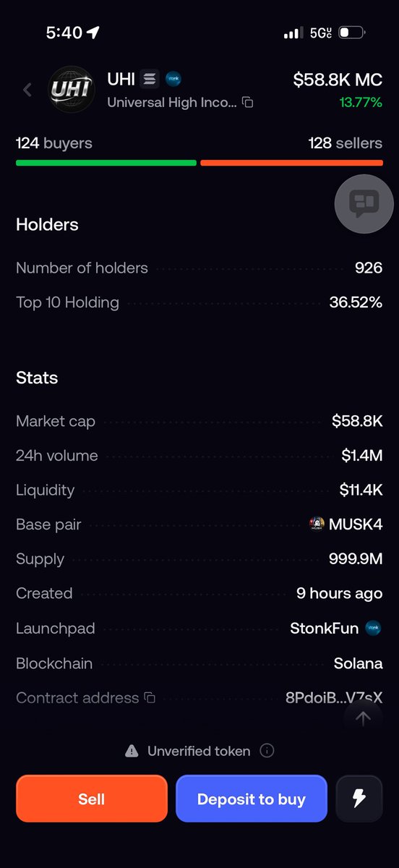Copy the Universal High Income token name
The height and width of the screenshot is (868, 399).
tap(248, 103)
